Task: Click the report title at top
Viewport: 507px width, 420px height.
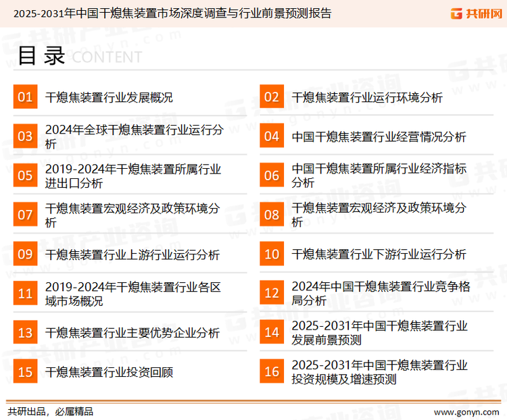Action: [172, 13]
